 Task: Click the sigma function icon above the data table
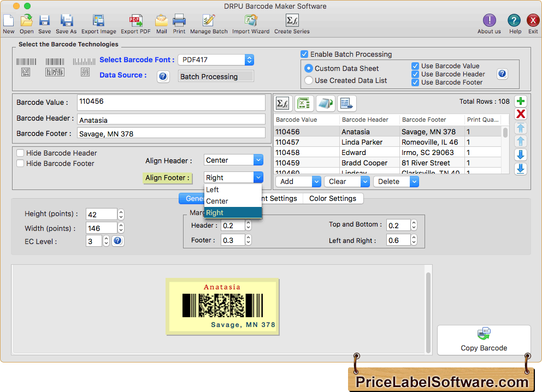(x=283, y=103)
